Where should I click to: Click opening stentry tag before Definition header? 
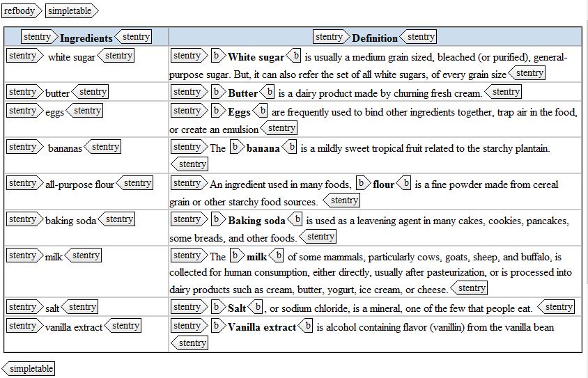click(x=332, y=37)
